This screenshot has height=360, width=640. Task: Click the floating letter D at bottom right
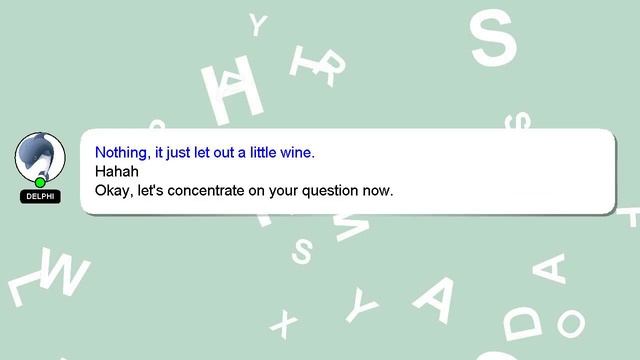[x=522, y=323]
